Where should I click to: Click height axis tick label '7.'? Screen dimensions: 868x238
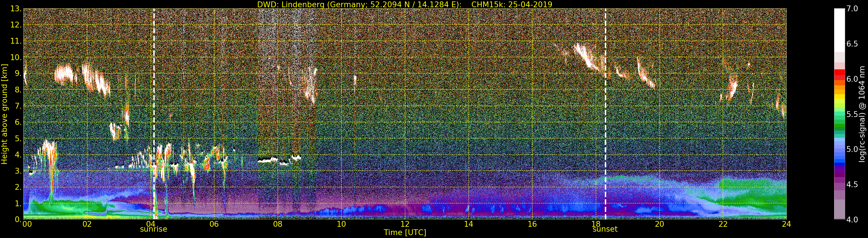click(18, 106)
